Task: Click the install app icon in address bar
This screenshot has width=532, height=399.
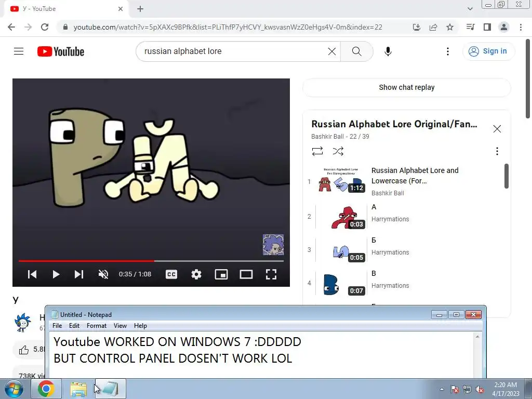Action: click(416, 27)
